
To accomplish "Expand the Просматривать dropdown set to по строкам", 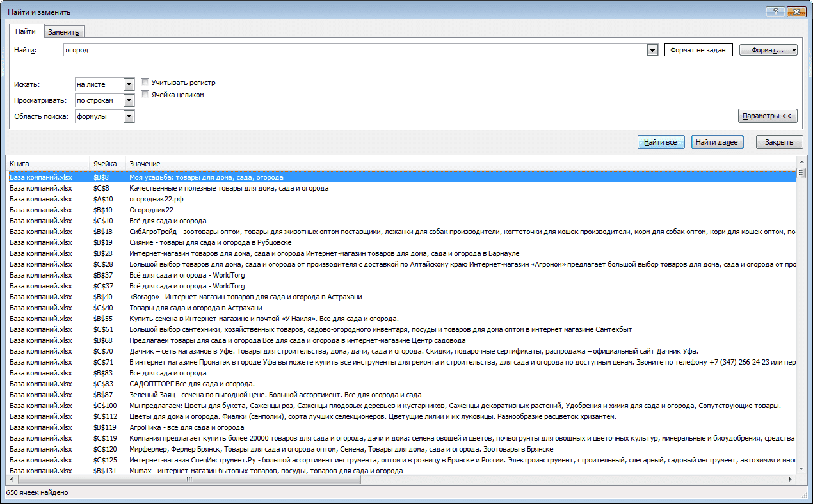I will (x=129, y=100).
